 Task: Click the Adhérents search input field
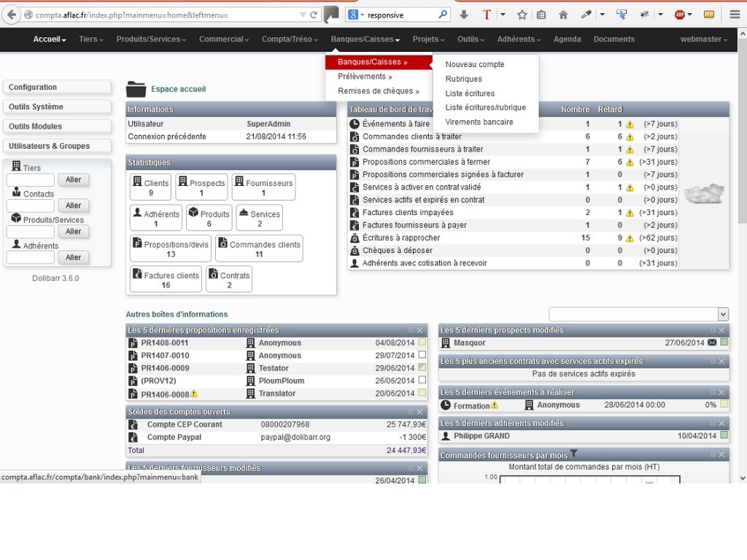point(31,257)
